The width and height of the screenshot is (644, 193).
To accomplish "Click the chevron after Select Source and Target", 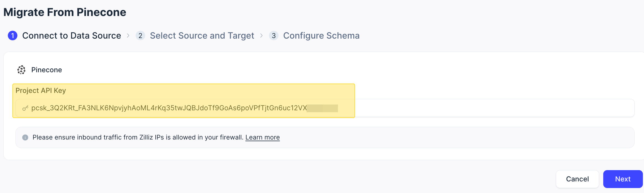I will point(261,36).
